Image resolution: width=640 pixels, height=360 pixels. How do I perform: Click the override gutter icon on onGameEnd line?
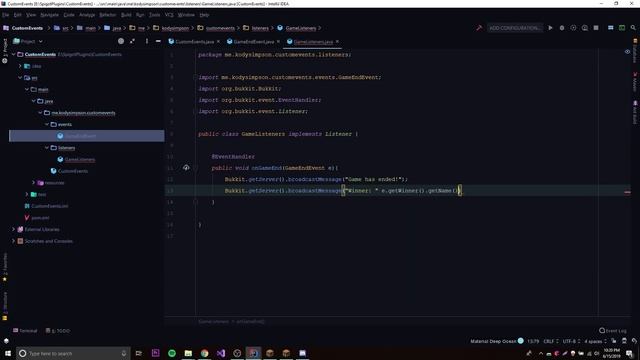coord(186,168)
